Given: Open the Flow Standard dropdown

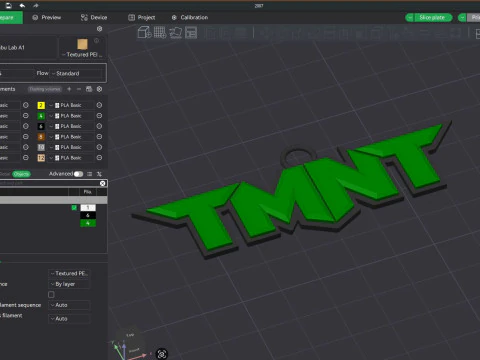Looking at the screenshot, I should click(x=76, y=73).
